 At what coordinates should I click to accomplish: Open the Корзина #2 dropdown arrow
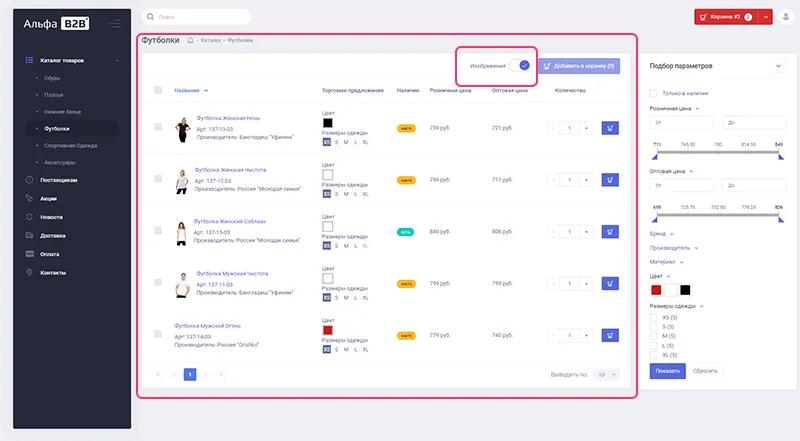pyautogui.click(x=766, y=17)
